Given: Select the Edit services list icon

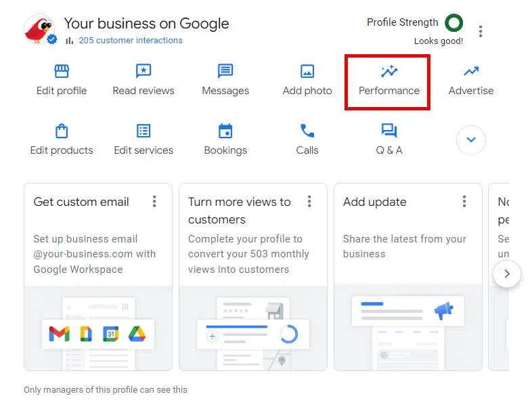Looking at the screenshot, I should (x=143, y=131).
